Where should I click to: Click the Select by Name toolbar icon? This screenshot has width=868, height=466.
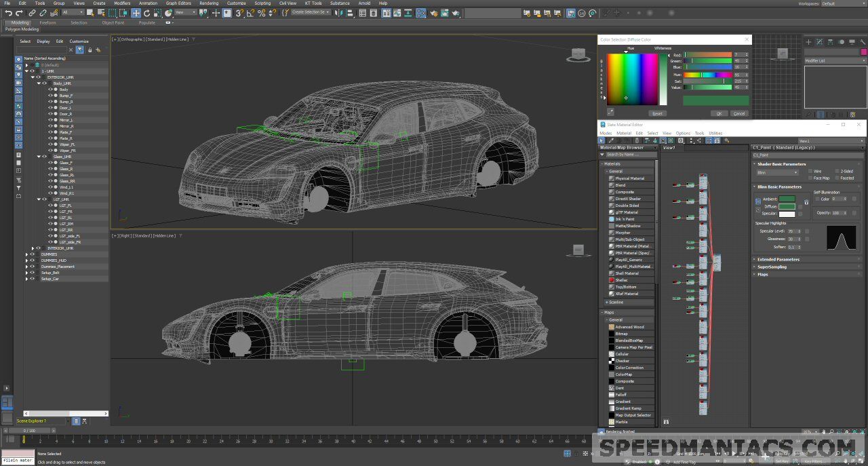(x=100, y=13)
